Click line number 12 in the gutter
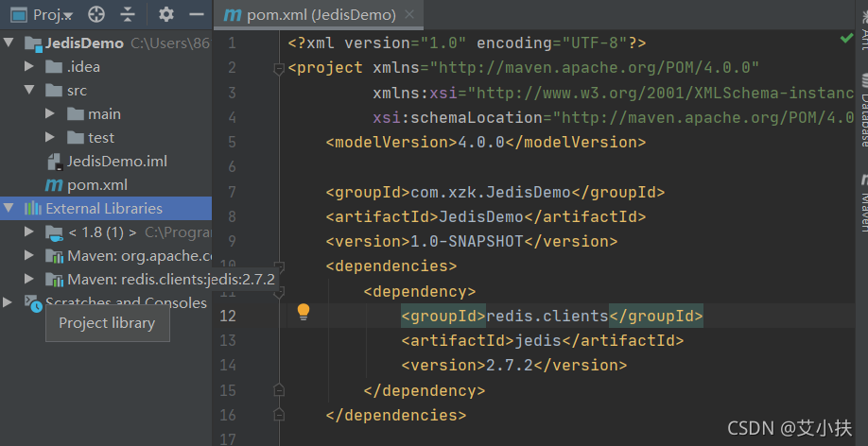The image size is (868, 446). point(228,316)
